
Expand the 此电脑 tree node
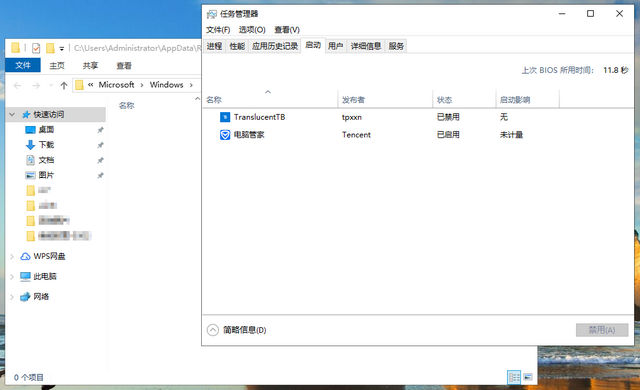12,277
